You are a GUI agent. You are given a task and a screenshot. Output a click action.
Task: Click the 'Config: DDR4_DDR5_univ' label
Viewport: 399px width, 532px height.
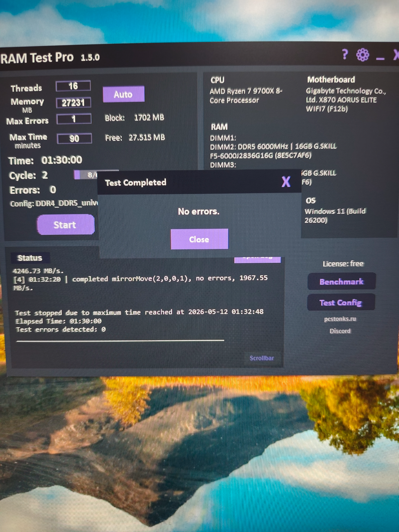pyautogui.click(x=54, y=203)
